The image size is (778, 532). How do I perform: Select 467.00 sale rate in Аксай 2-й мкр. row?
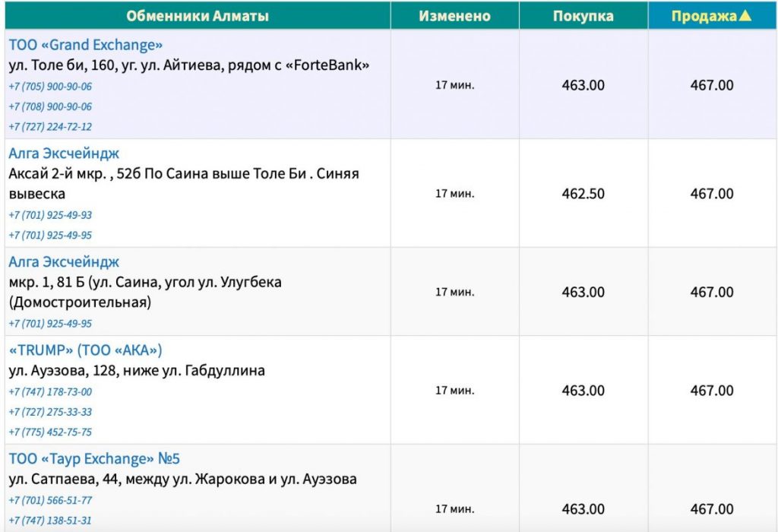tap(711, 194)
